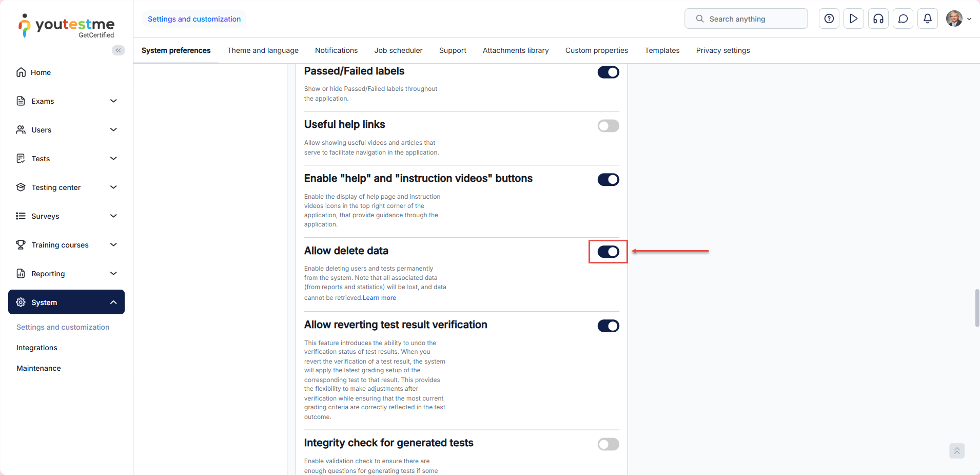The width and height of the screenshot is (980, 475).
Task: Open the instruction videos play icon
Action: coord(853,19)
